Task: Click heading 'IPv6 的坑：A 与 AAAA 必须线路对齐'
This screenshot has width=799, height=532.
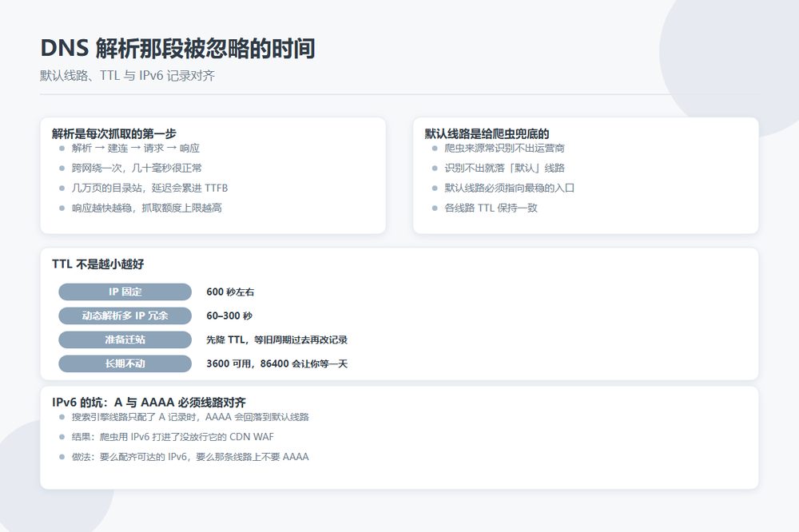Action: [x=149, y=403]
